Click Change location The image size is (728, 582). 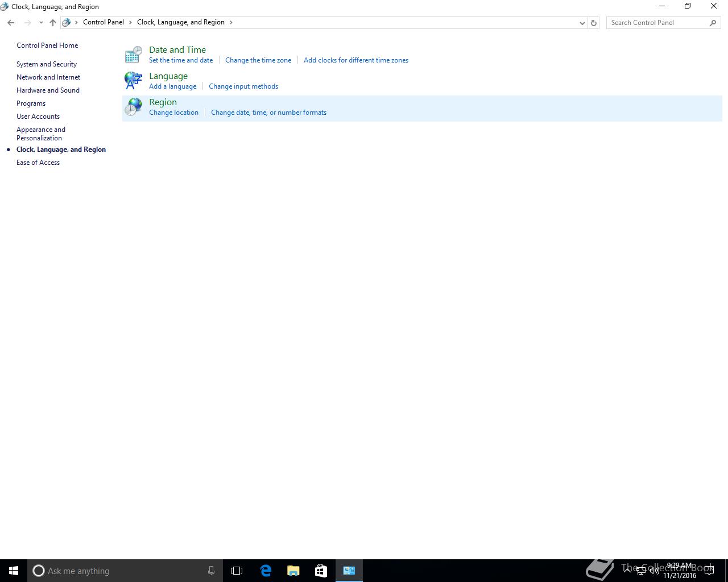pyautogui.click(x=174, y=113)
